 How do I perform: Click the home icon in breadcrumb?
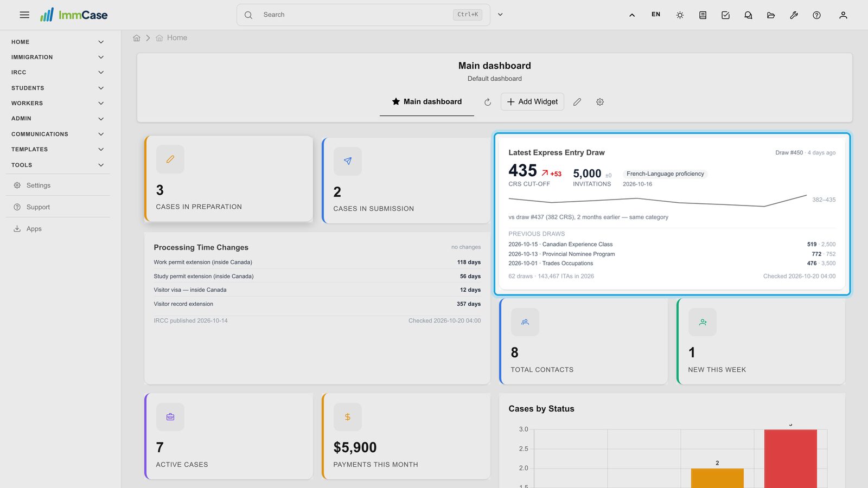click(x=137, y=38)
